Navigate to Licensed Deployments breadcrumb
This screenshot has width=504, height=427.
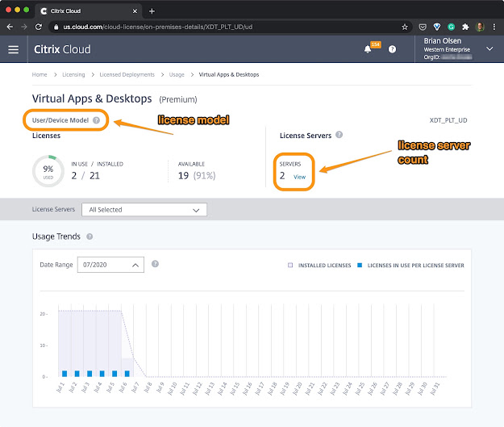click(127, 74)
